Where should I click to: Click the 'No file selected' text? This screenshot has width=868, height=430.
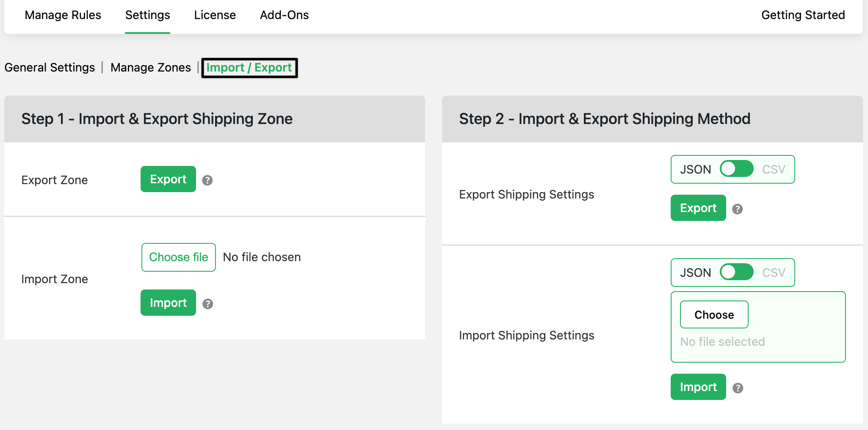coord(722,342)
